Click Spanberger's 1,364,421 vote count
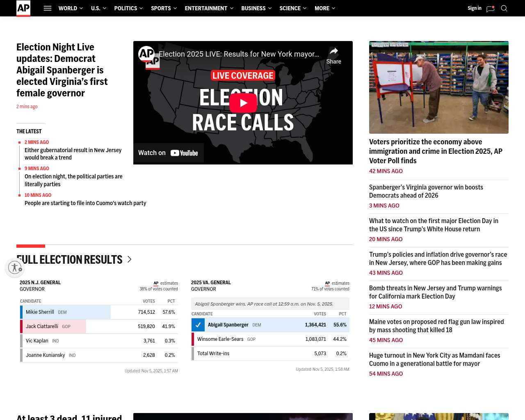This screenshot has height=420, width=525. click(315, 325)
